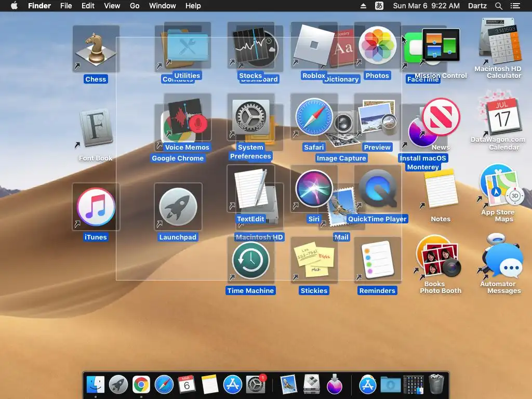Click the Install macOS Monterey label
The image size is (532, 399).
[x=423, y=163]
